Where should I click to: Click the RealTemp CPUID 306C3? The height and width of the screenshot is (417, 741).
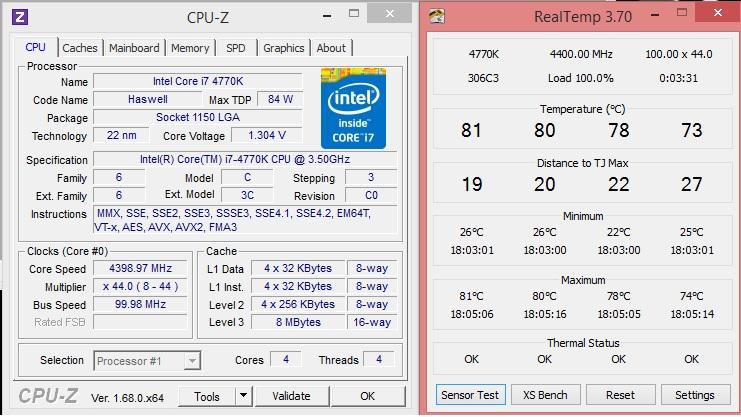tap(483, 78)
